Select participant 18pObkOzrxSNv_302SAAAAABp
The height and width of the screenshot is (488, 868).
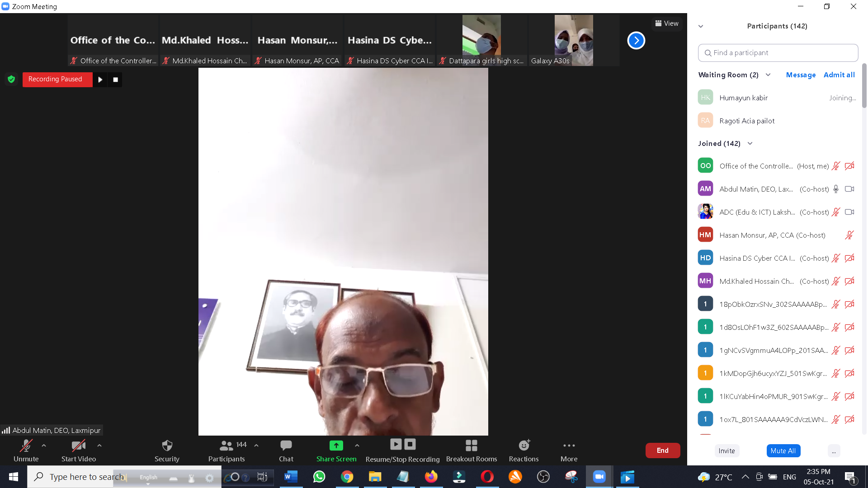777,305
